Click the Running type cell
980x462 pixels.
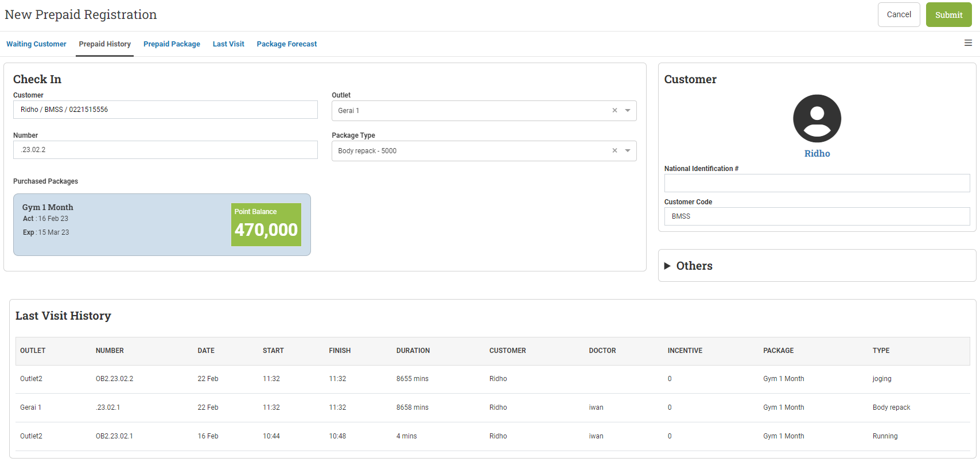tap(885, 436)
